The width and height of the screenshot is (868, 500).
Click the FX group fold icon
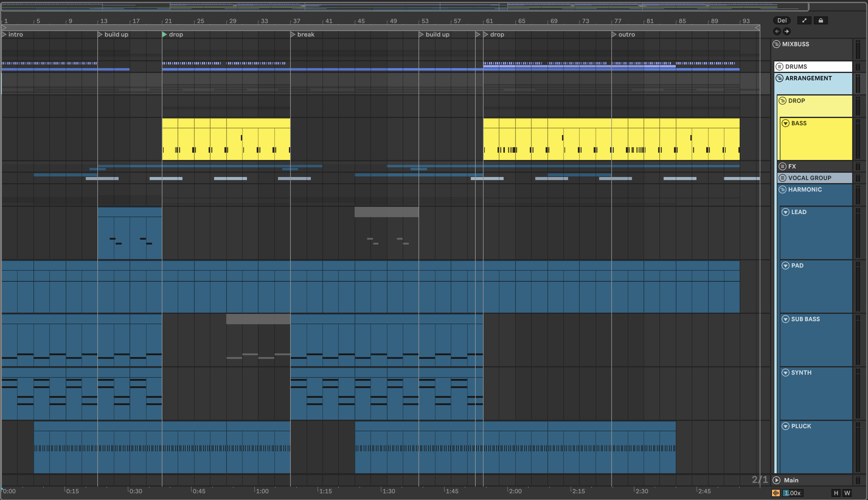(x=783, y=167)
